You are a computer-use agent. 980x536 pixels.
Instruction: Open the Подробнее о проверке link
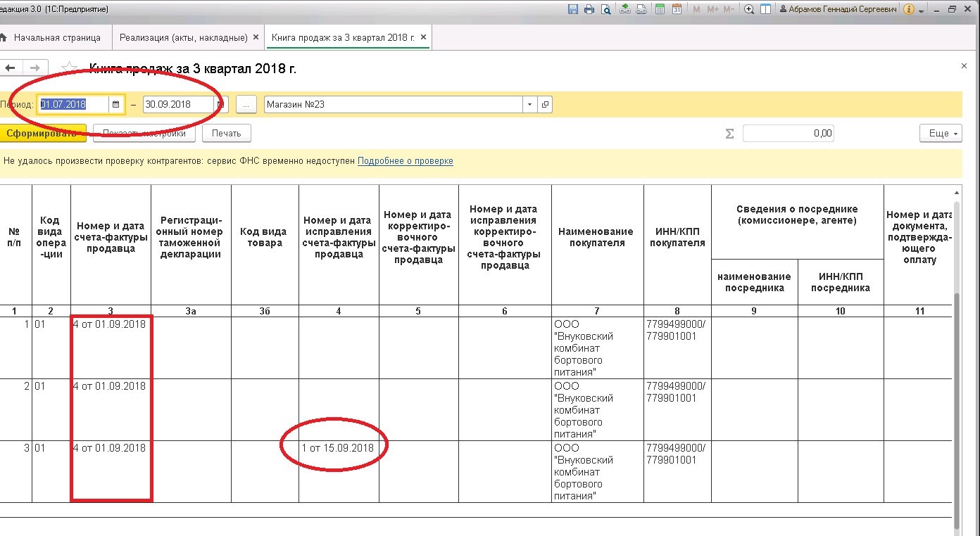(406, 161)
